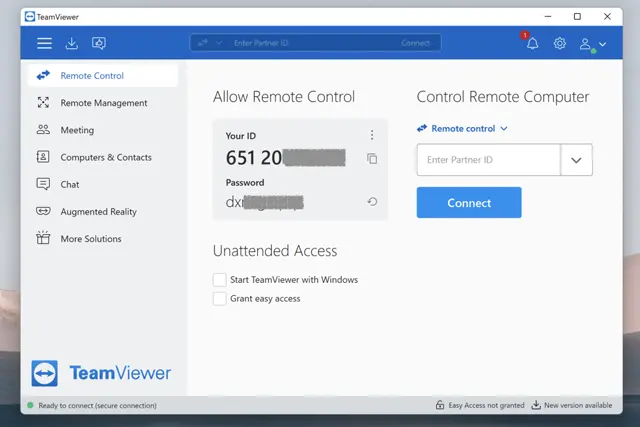This screenshot has width=640, height=427.
Task: Click the TeamViewer title bar app icon
Action: [29, 17]
